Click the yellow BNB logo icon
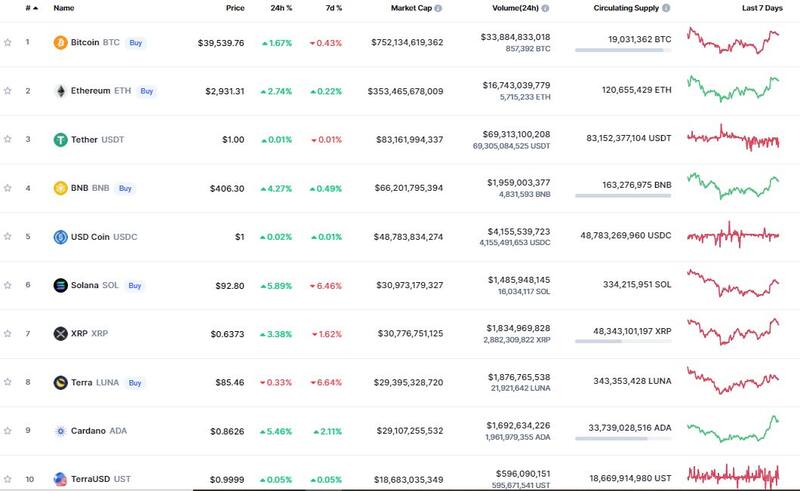 pyautogui.click(x=60, y=188)
